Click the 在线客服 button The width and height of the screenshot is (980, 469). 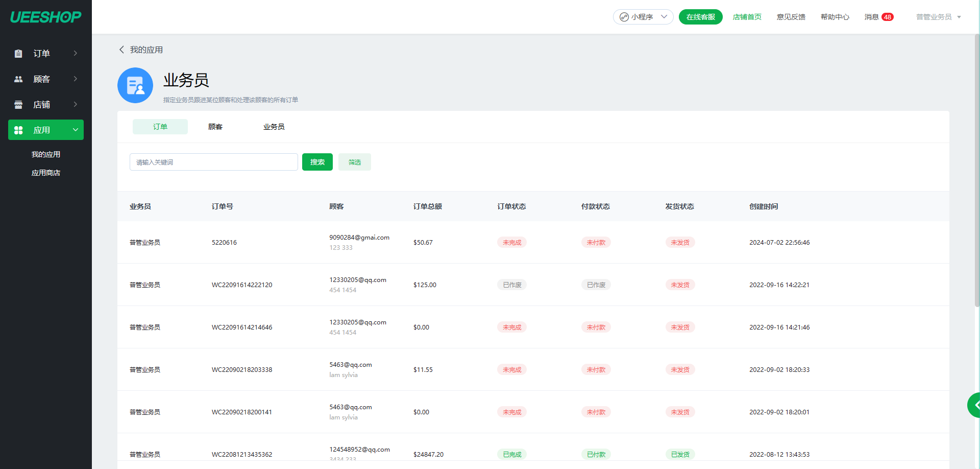pyautogui.click(x=700, y=17)
